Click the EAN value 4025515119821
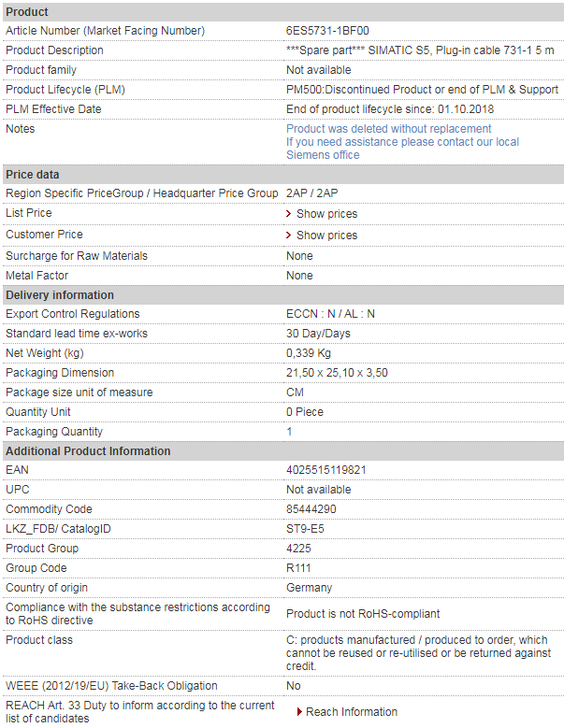 [x=325, y=470]
